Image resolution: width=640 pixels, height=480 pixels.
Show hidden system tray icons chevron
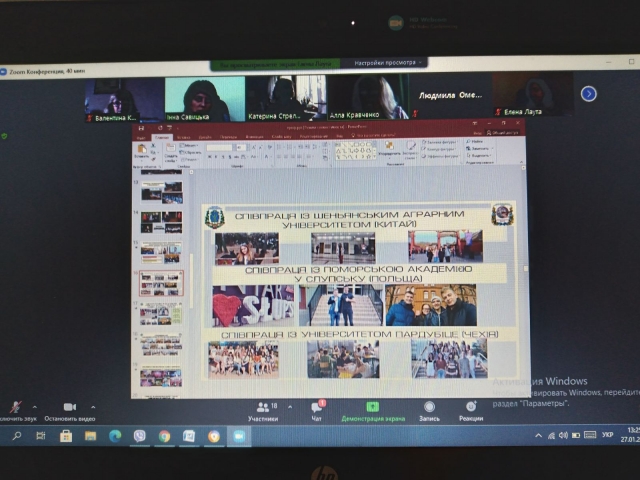538,436
